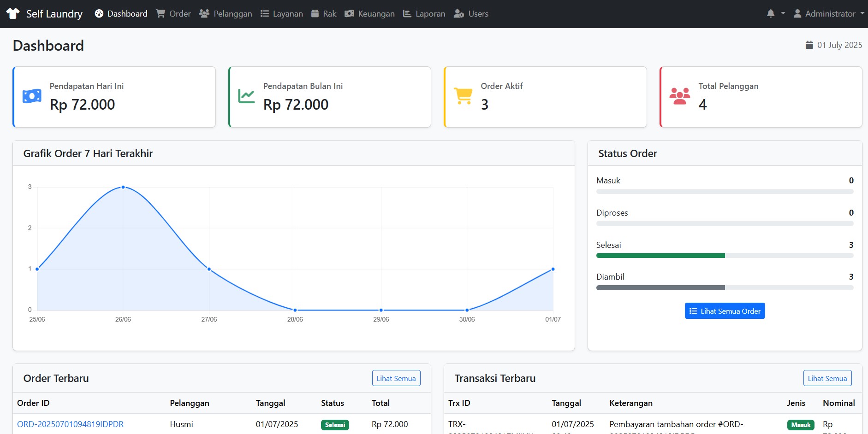Image resolution: width=868 pixels, height=434 pixels.
Task: Click Lihat Semua in Transaksi Terbaru
Action: tap(827, 378)
